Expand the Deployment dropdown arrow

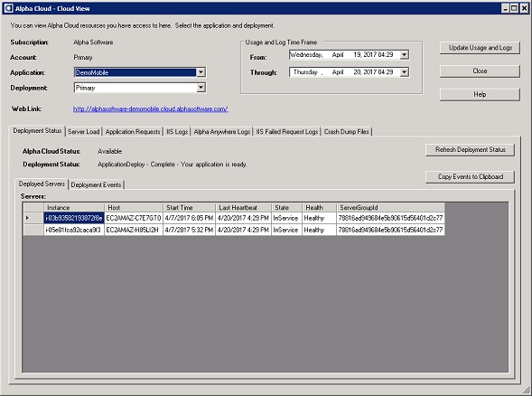coord(201,88)
